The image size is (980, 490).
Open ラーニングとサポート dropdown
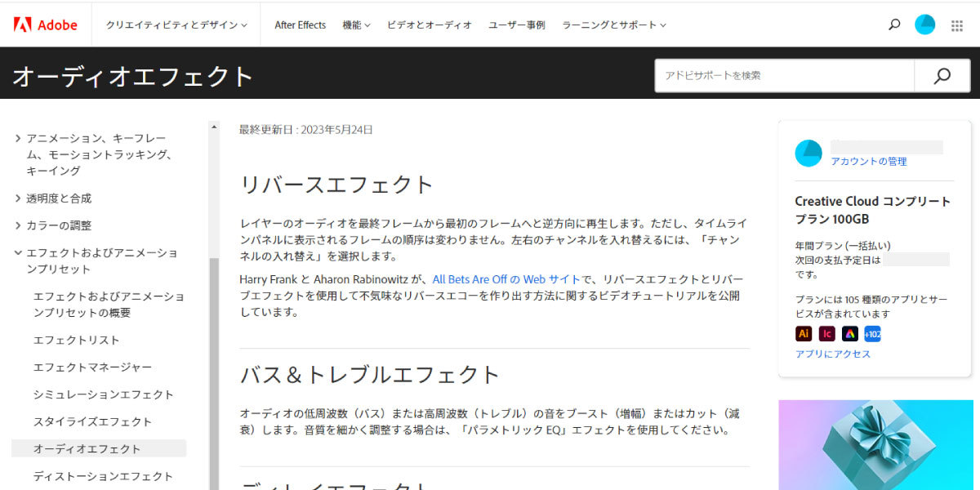tap(614, 25)
